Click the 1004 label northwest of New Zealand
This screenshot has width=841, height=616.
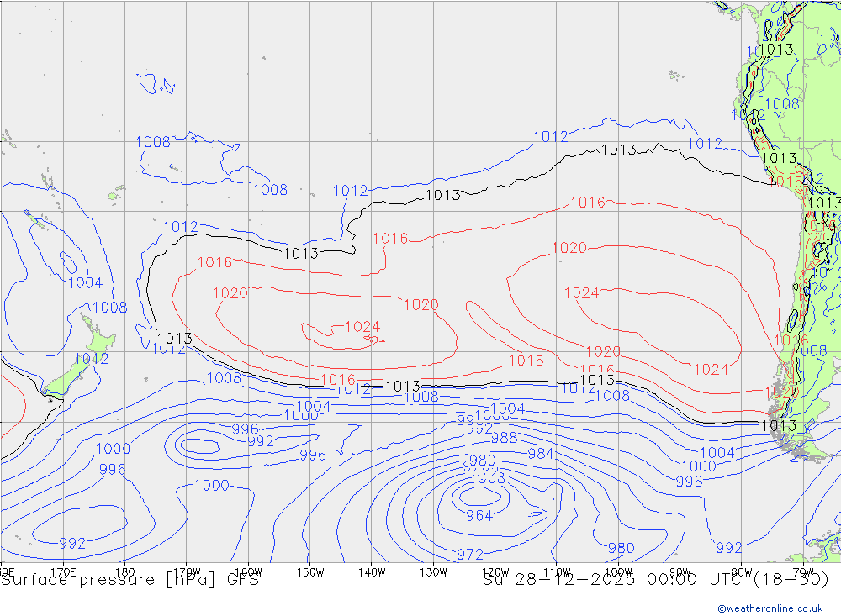tap(85, 283)
